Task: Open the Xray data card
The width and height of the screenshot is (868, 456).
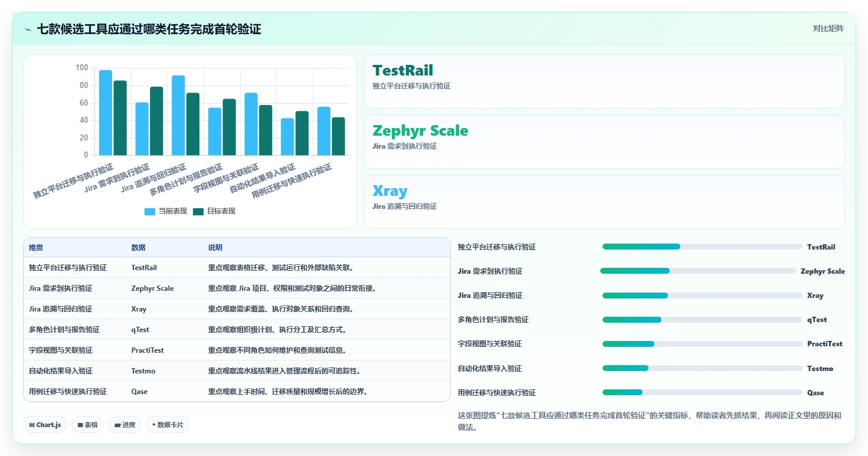Action: click(604, 201)
